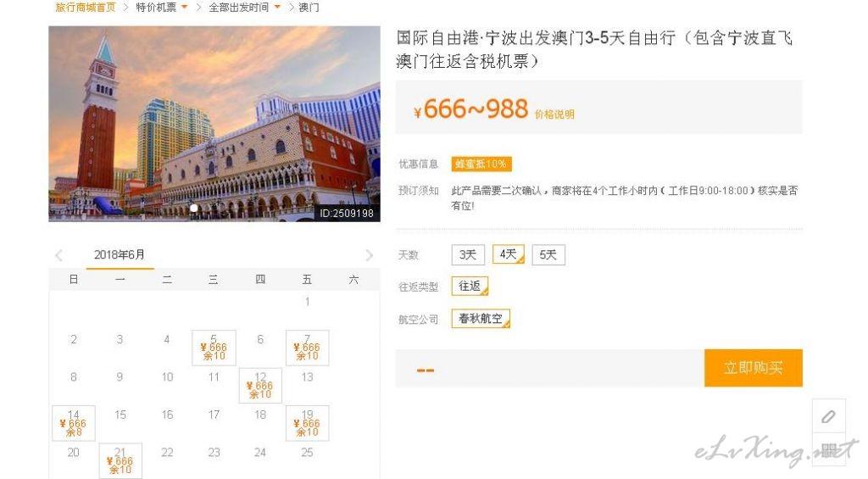The height and width of the screenshot is (479, 868).
Task: Expand the 特价机票 breadcrumb dropdown
Action: [x=162, y=7]
